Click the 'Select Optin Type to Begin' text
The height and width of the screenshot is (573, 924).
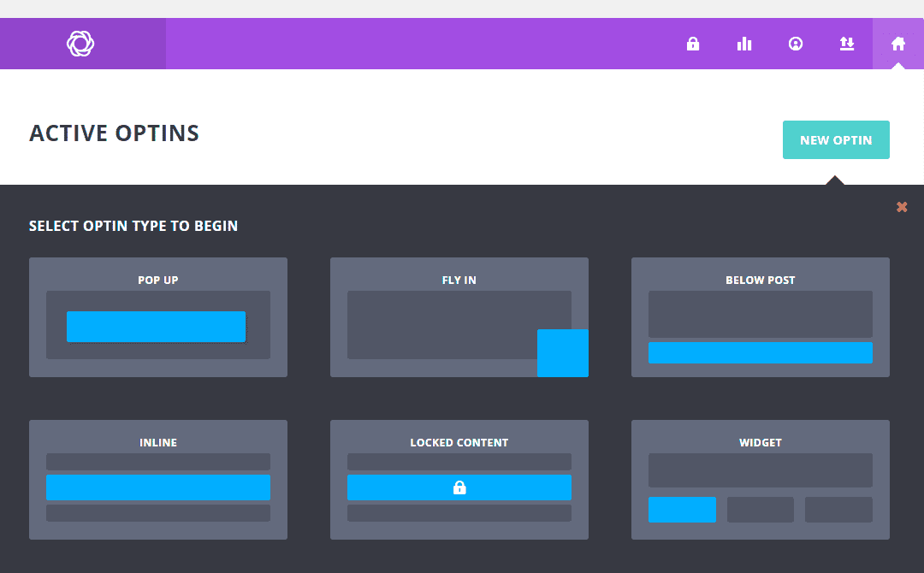133,226
